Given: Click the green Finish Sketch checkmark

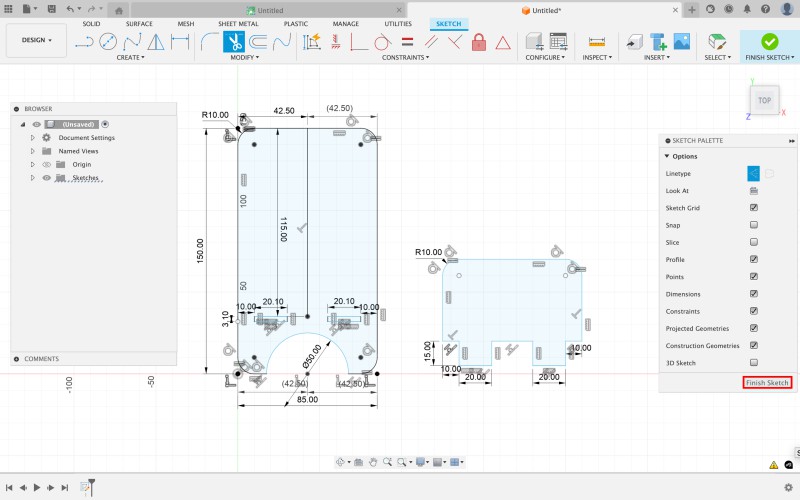Looking at the screenshot, I should [769, 41].
